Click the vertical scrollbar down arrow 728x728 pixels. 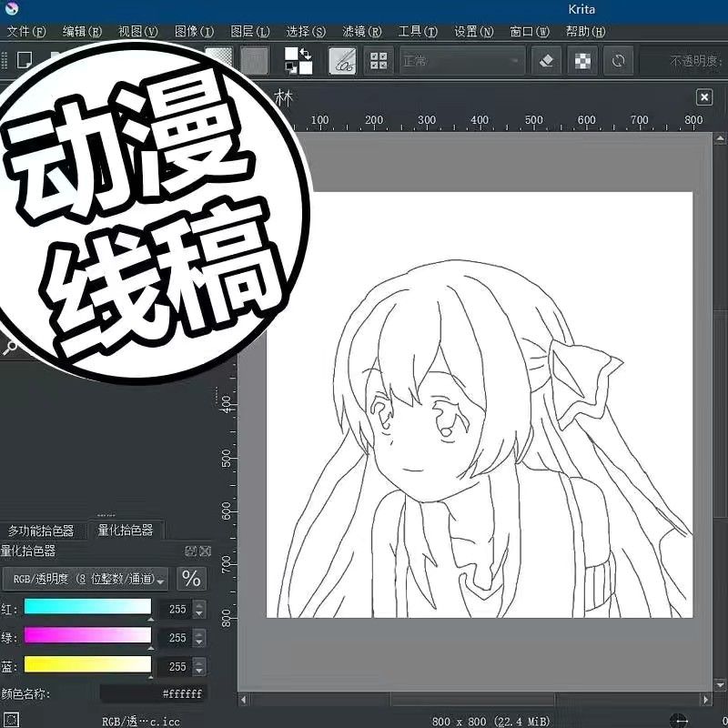point(720,684)
